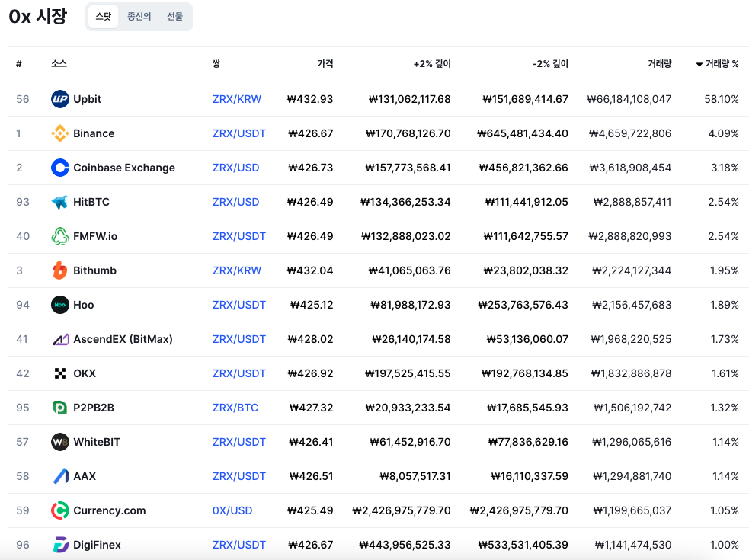749x560 pixels.
Task: Sort by the # column header
Action: point(19,63)
